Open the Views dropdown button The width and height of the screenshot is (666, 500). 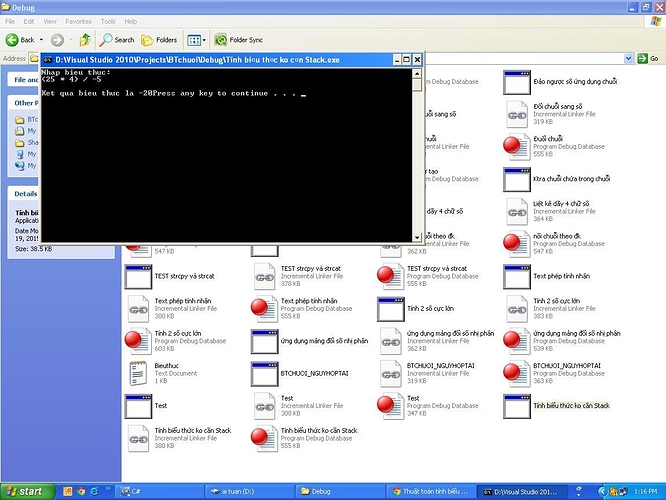[196, 40]
